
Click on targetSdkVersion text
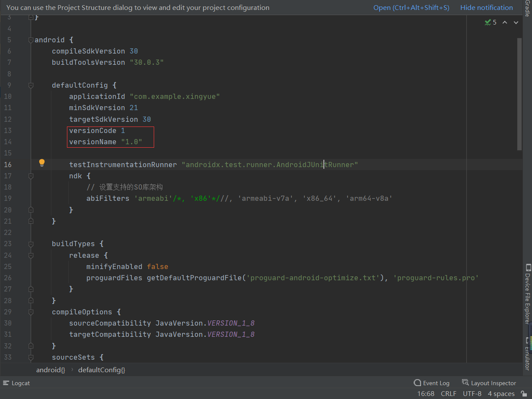tap(104, 119)
